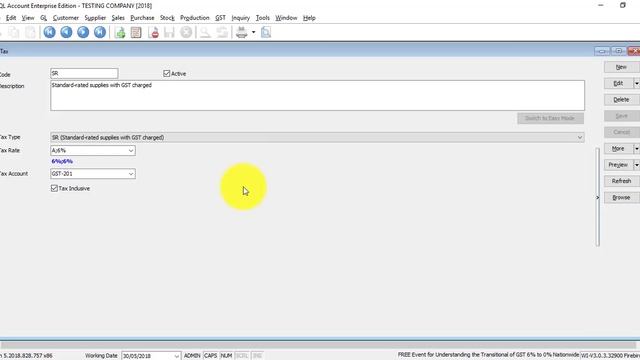Open the View menu
The image size is (640, 360).
[28, 18]
